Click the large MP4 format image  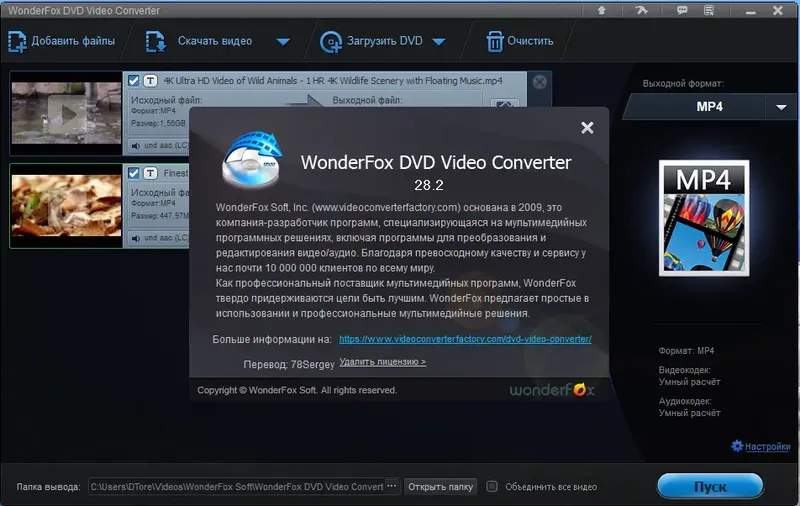pyautogui.click(x=704, y=218)
